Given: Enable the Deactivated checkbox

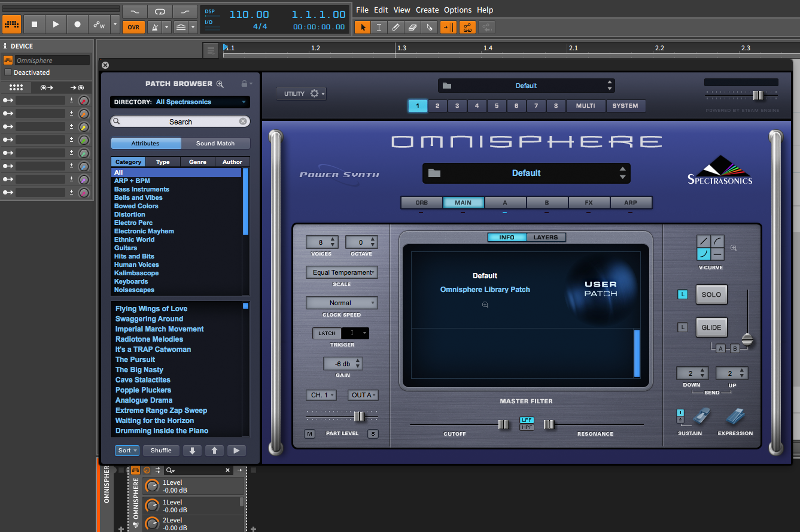Looking at the screenshot, I should click(x=8, y=72).
